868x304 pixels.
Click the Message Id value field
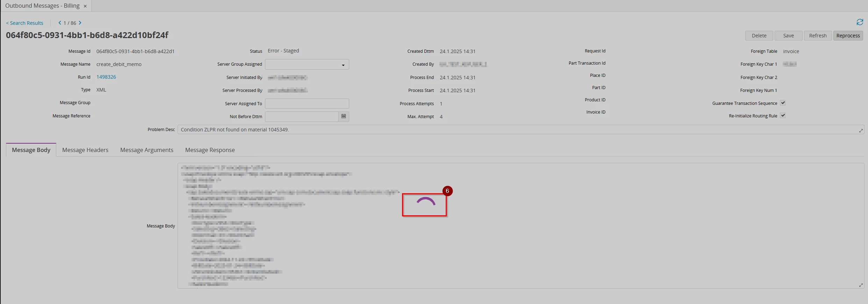click(x=135, y=51)
